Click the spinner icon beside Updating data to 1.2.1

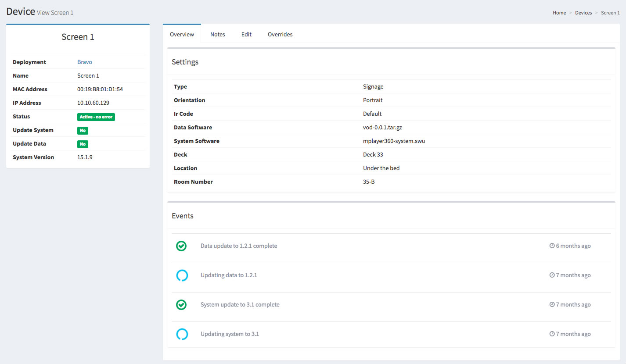click(182, 275)
